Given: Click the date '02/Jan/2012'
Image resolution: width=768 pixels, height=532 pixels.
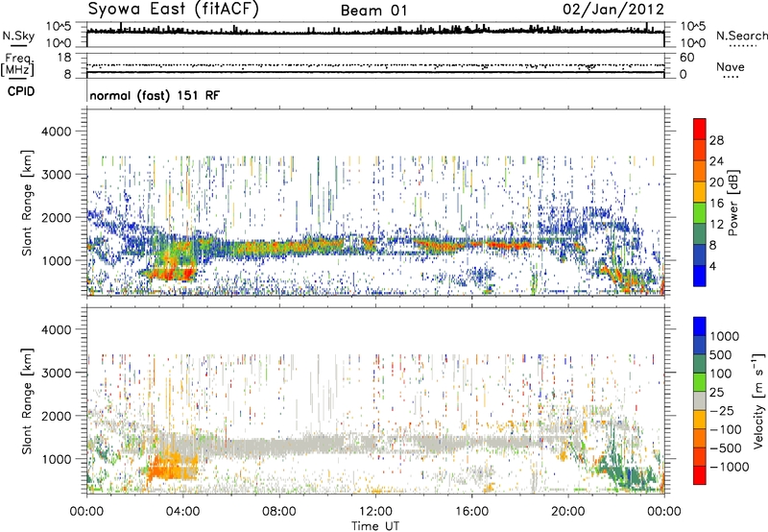Looking at the screenshot, I should click(x=613, y=10).
